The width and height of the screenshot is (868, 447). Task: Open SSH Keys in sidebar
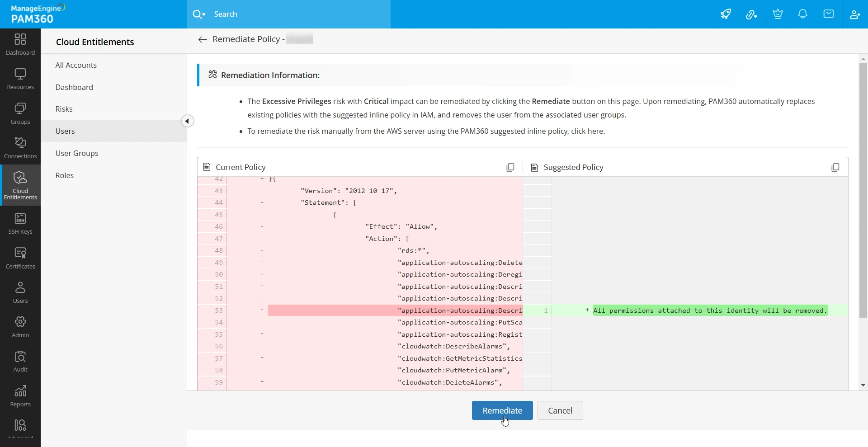(20, 224)
